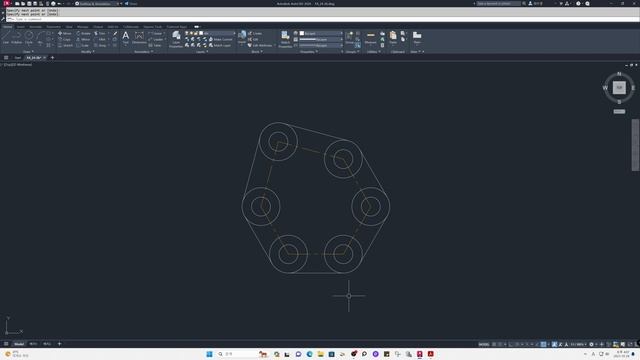Screen dimensions: 640x360
Task: Click the Match Properties tool
Action: (285, 39)
